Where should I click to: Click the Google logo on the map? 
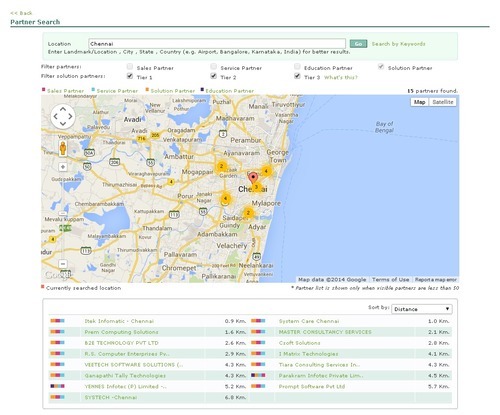[58, 275]
